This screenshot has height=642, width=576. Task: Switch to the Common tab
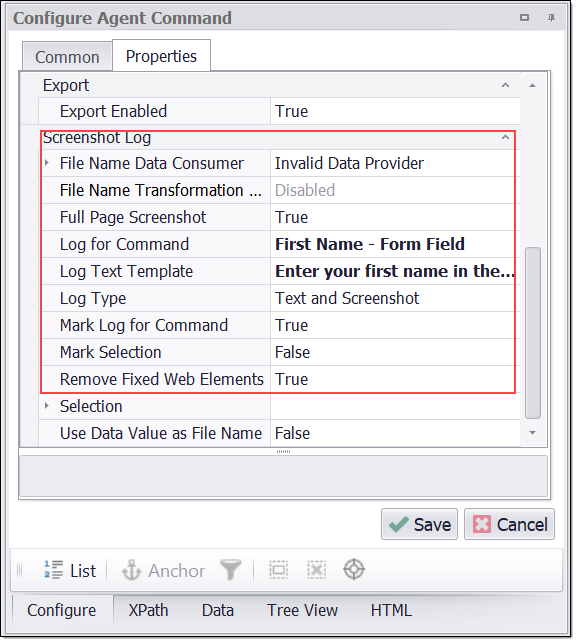[67, 57]
